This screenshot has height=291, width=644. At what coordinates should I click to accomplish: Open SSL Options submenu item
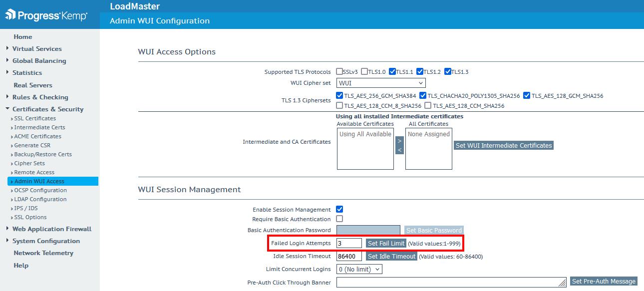pyautogui.click(x=30, y=217)
